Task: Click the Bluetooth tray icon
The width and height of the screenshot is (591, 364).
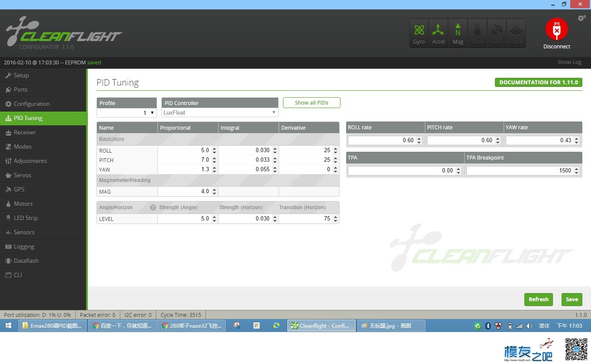Action: (488, 326)
